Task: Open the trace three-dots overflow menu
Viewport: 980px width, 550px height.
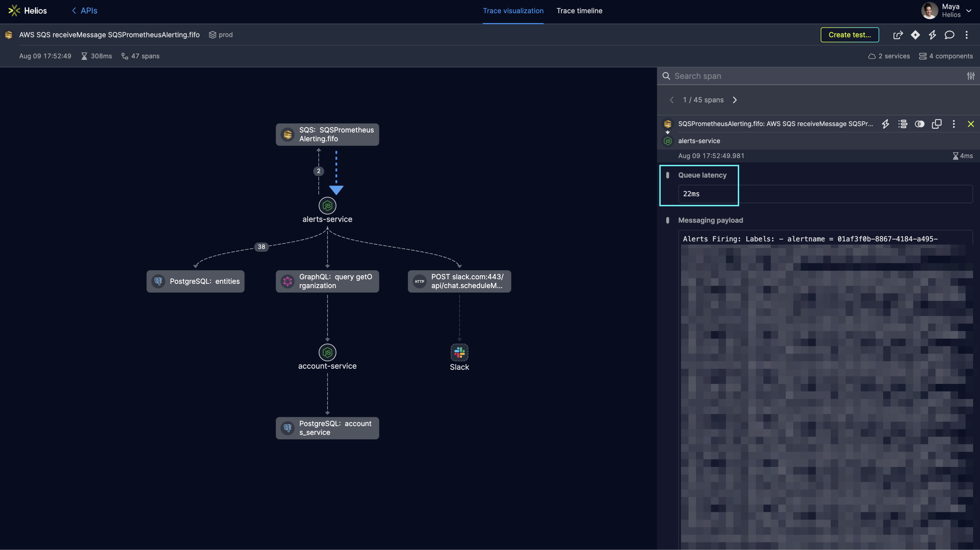Action: click(967, 35)
